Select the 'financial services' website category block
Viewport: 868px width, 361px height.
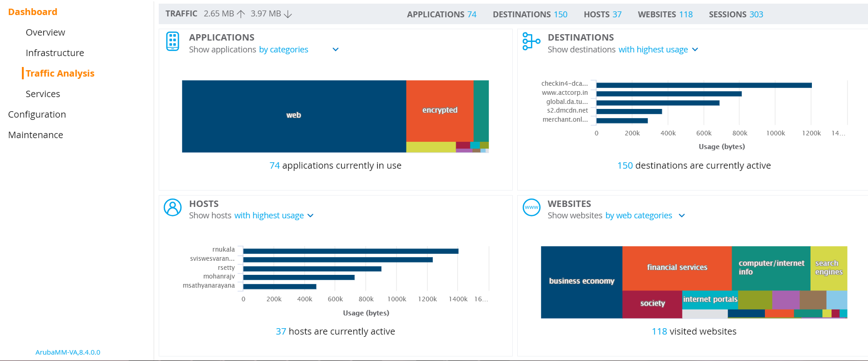(677, 268)
